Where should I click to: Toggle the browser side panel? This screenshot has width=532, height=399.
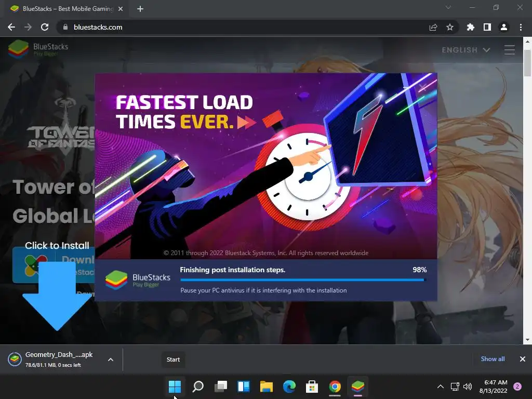487,27
